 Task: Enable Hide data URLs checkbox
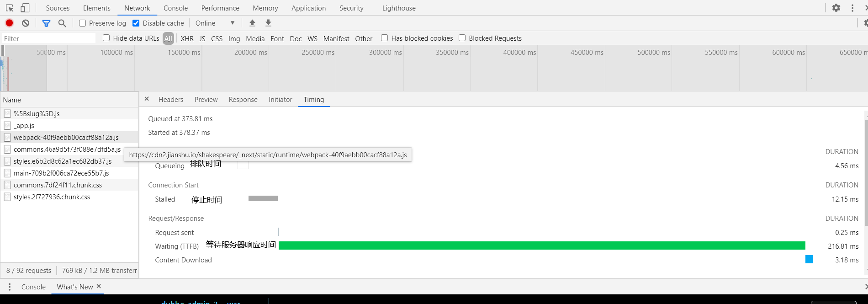[x=106, y=38]
